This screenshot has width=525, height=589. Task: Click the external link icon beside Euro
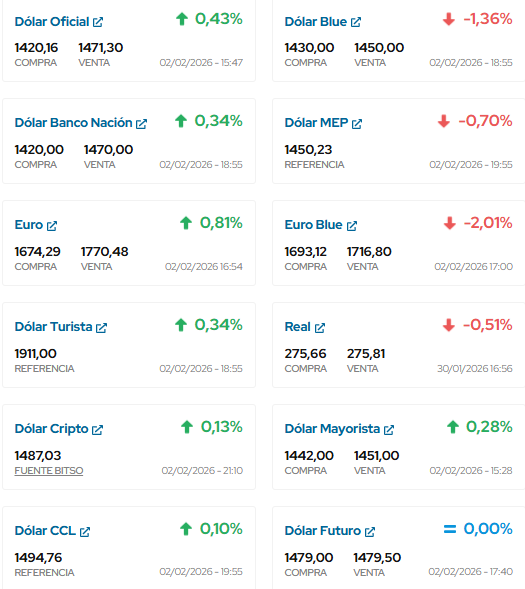52,226
